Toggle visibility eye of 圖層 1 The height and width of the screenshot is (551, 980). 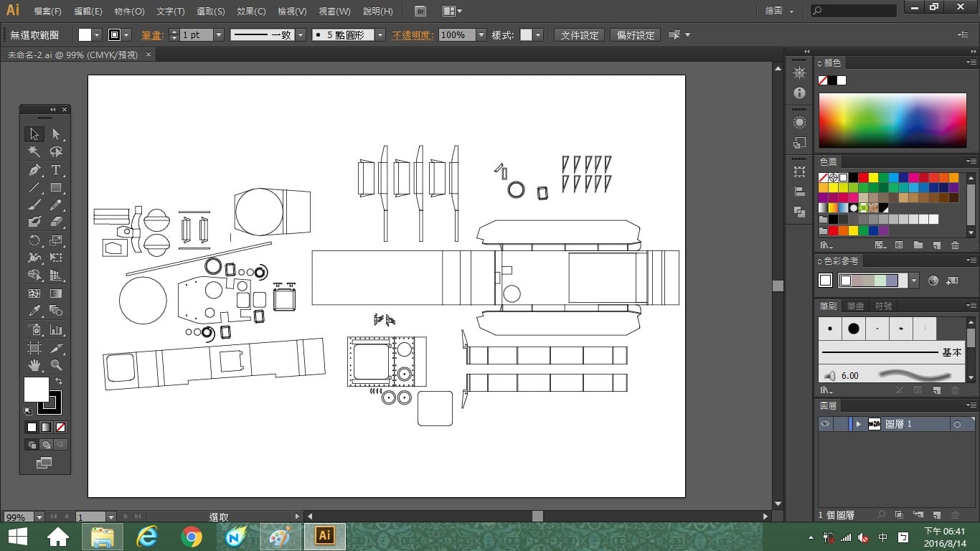click(x=825, y=424)
